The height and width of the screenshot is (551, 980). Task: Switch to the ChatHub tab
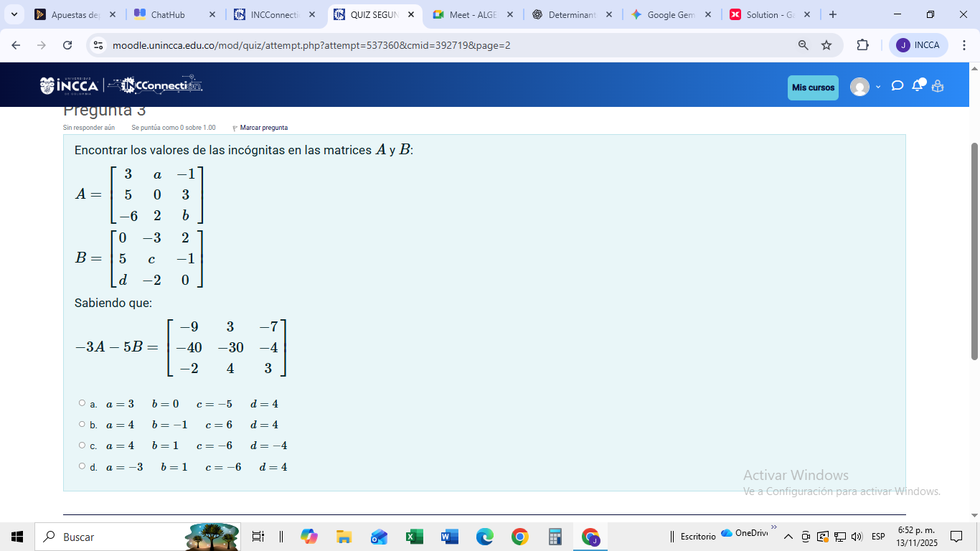coord(174,14)
